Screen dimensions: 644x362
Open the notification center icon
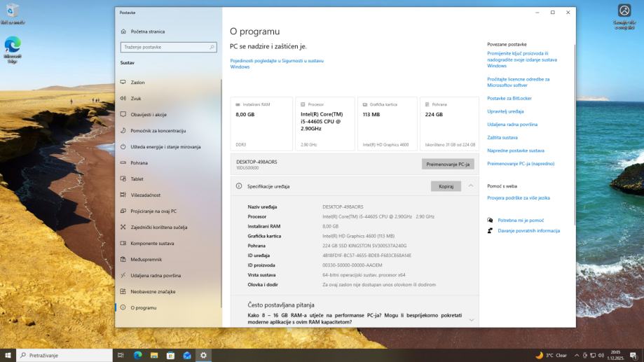(633, 356)
